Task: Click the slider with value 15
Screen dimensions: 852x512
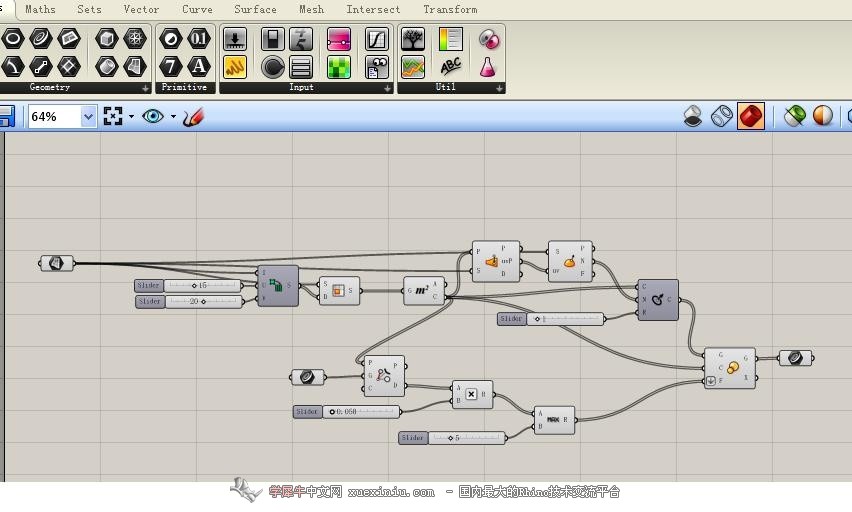Action: click(188, 285)
